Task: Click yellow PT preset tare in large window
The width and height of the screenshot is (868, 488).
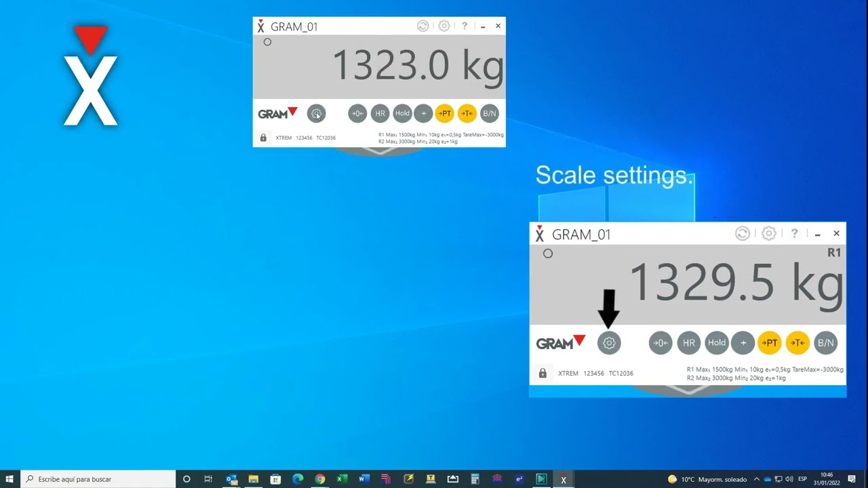Action: (770, 343)
